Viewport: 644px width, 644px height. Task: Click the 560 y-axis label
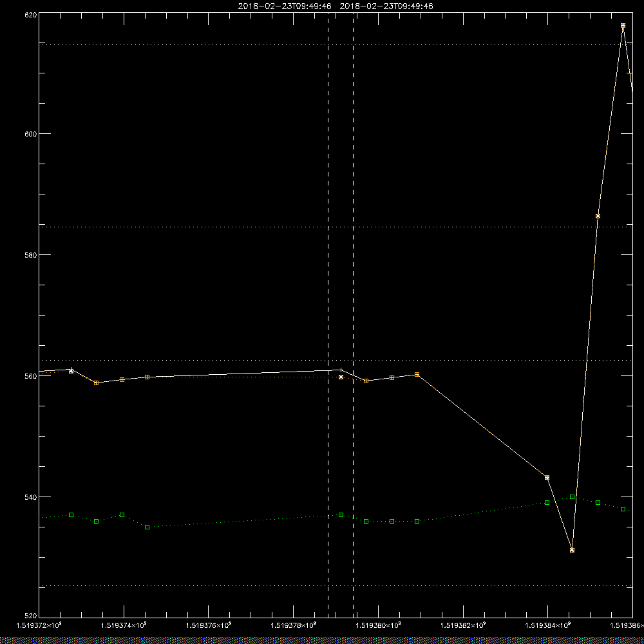tap(31, 376)
